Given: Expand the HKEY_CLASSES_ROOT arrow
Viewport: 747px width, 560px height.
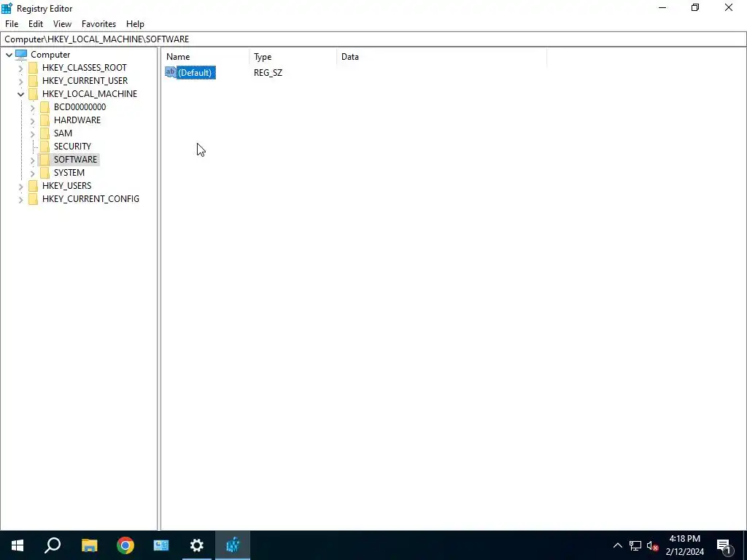Looking at the screenshot, I should pyautogui.click(x=20, y=68).
